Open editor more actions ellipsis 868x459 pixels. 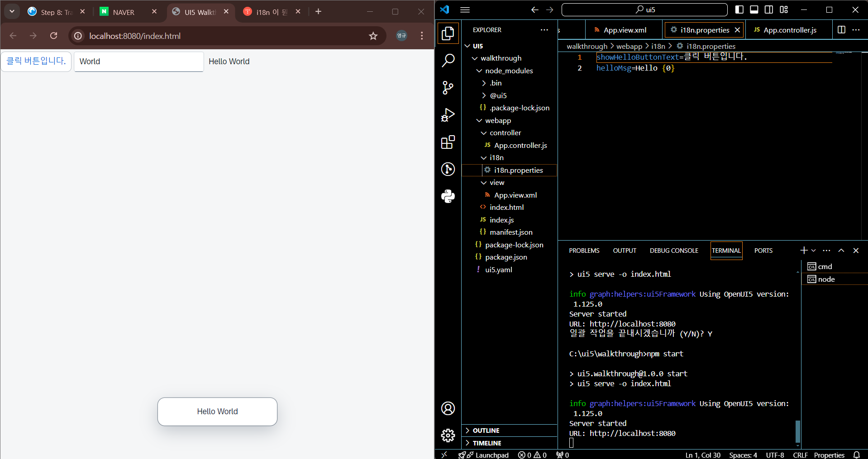click(x=856, y=30)
